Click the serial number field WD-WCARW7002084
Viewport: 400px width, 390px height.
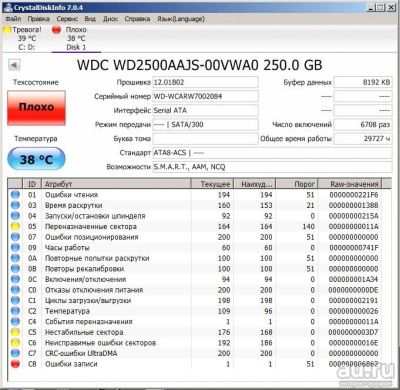pos(205,96)
